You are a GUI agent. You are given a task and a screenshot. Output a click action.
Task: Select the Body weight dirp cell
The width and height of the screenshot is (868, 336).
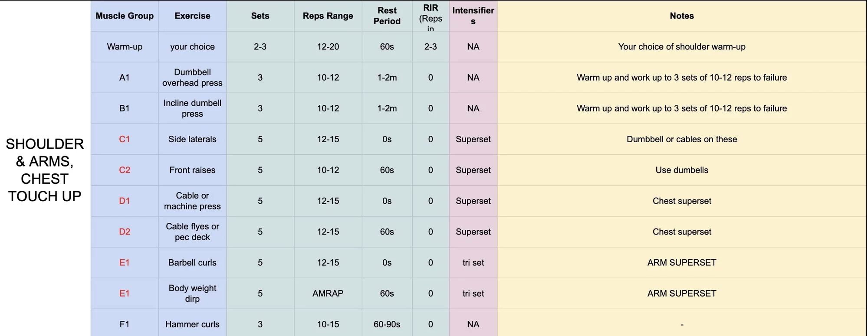tap(192, 294)
